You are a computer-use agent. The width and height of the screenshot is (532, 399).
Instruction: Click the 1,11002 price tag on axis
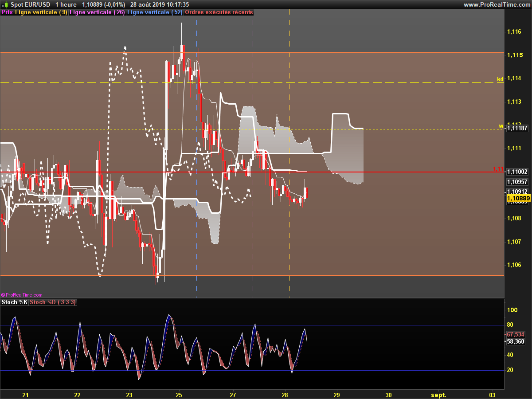pyautogui.click(x=517, y=172)
